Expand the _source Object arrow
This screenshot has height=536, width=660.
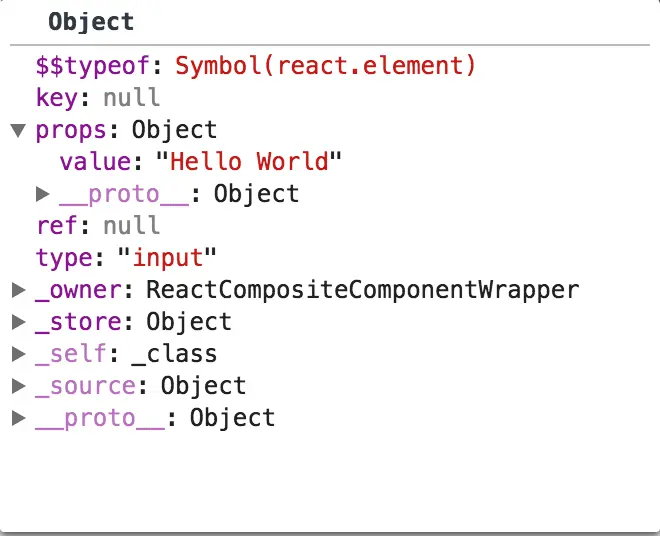point(19,386)
